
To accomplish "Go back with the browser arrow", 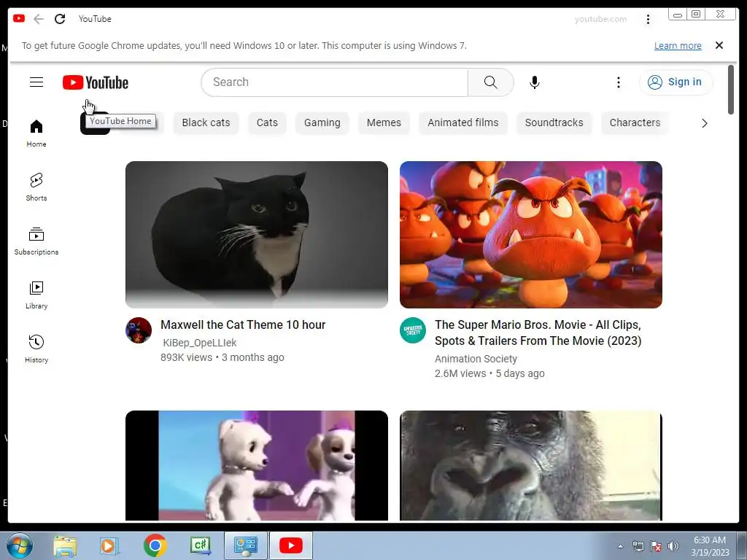I will point(39,18).
